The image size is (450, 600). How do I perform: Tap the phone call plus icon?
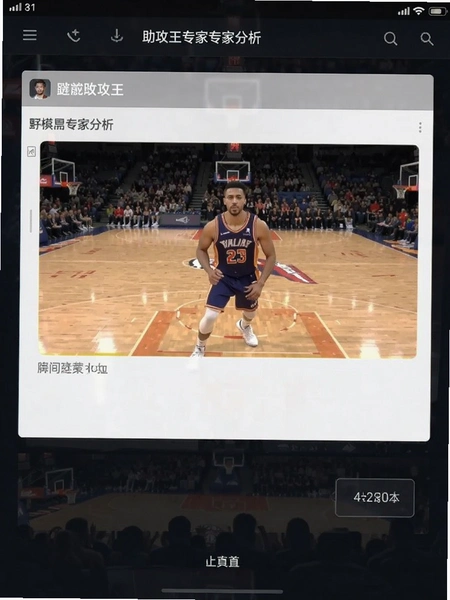[x=73, y=36]
